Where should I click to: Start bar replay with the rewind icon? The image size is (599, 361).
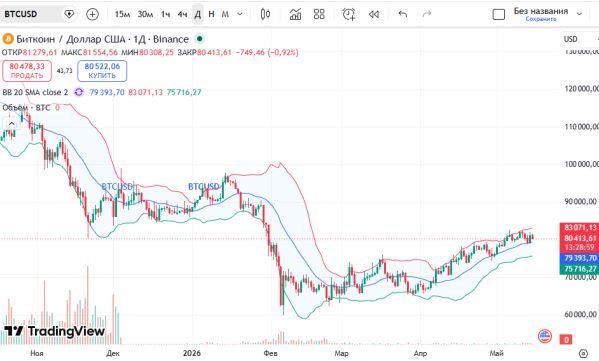pos(374,14)
